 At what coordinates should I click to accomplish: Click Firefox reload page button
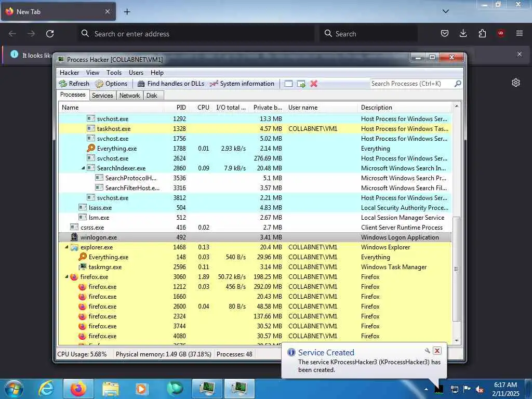[x=50, y=34]
